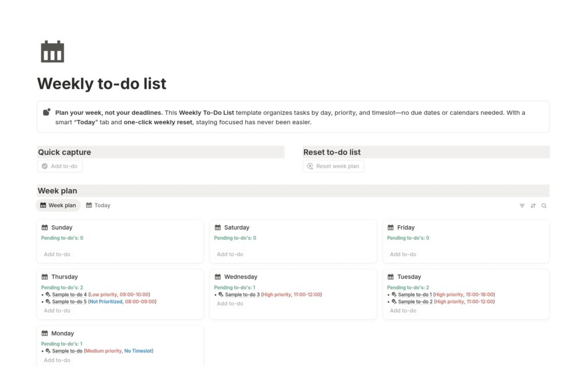588x367 pixels.
Task: Click the Saturday card calendar icon
Action: click(x=218, y=227)
